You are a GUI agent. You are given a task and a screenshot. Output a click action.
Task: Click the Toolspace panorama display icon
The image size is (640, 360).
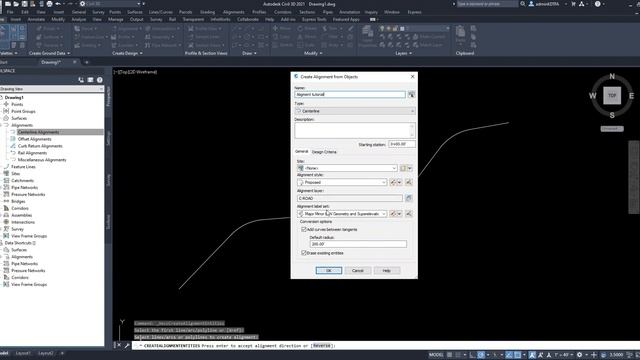click(x=90, y=80)
